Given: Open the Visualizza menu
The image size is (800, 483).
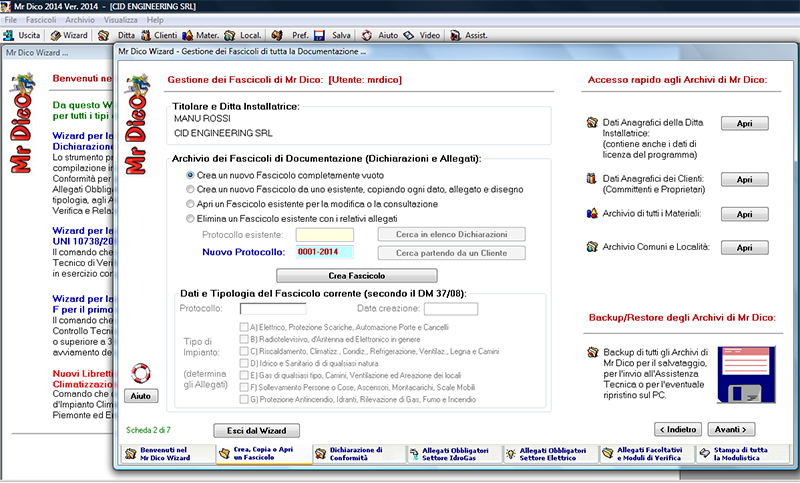Looking at the screenshot, I should [121, 20].
